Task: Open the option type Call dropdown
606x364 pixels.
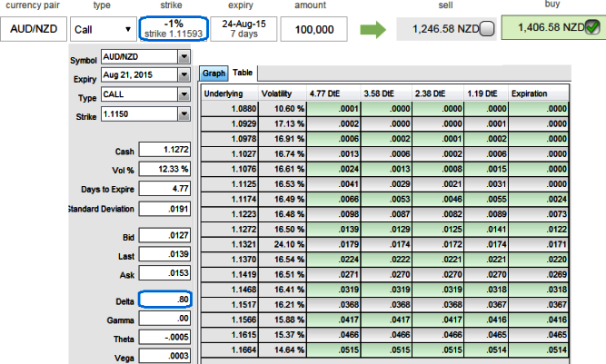Action: [x=104, y=29]
